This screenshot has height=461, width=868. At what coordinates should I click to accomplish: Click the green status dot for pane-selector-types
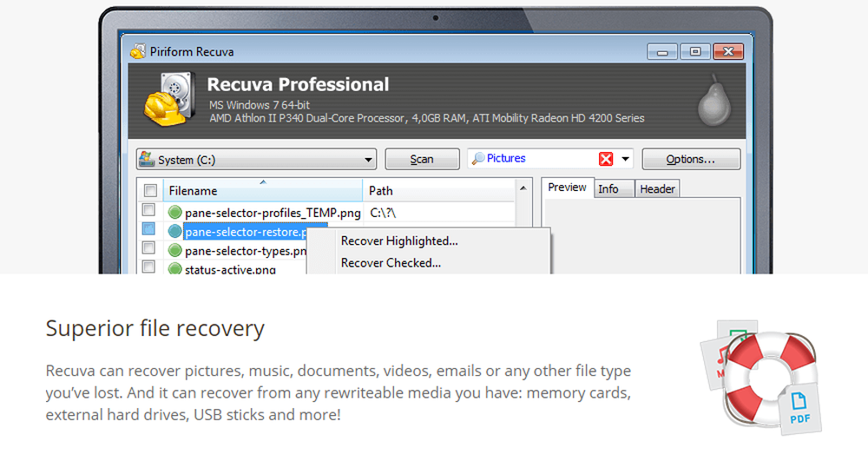tap(175, 250)
